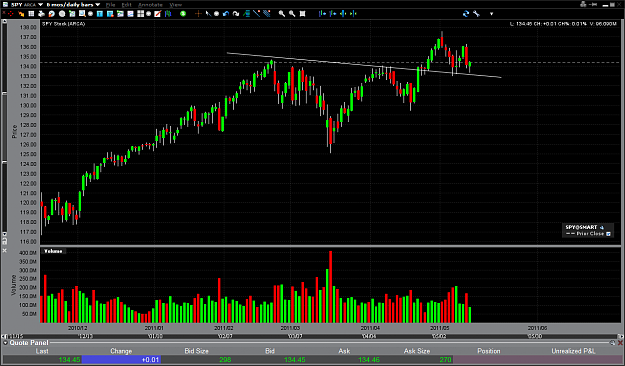
Task: Click the 270 ask size value
Action: click(445, 360)
